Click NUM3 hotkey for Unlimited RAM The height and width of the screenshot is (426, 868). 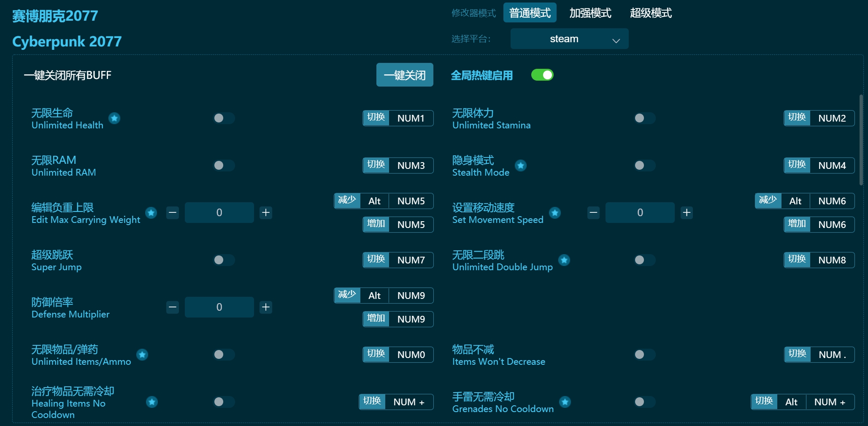(398, 166)
